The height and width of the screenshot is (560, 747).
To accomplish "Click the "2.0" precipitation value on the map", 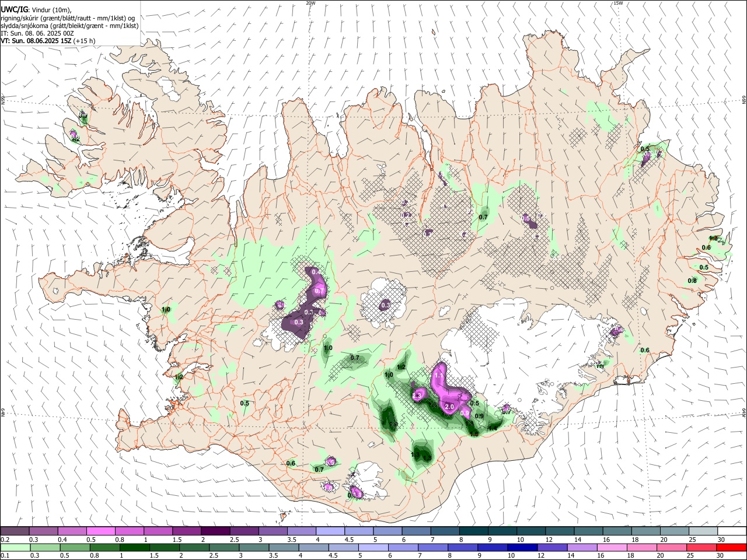I will coord(449,407).
